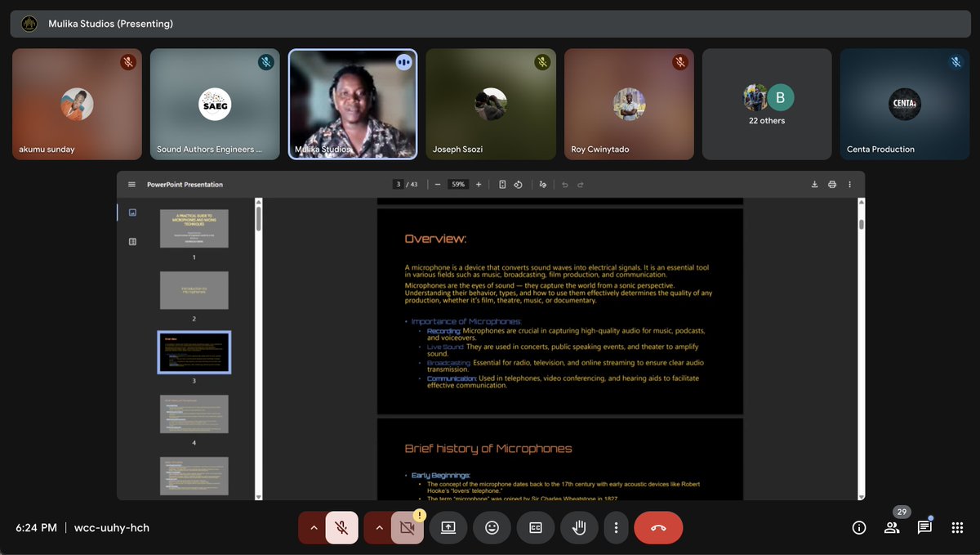Click the fit to page icon
This screenshot has width=980, height=555.
pyautogui.click(x=502, y=185)
